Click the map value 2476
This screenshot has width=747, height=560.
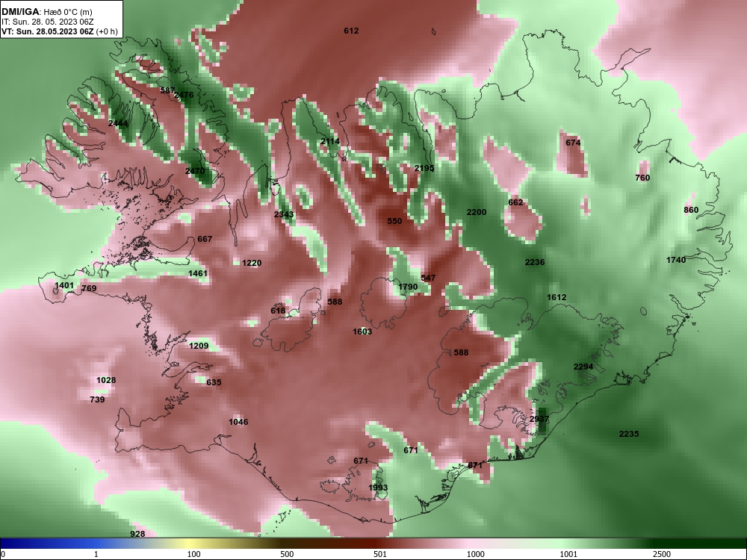click(x=184, y=95)
